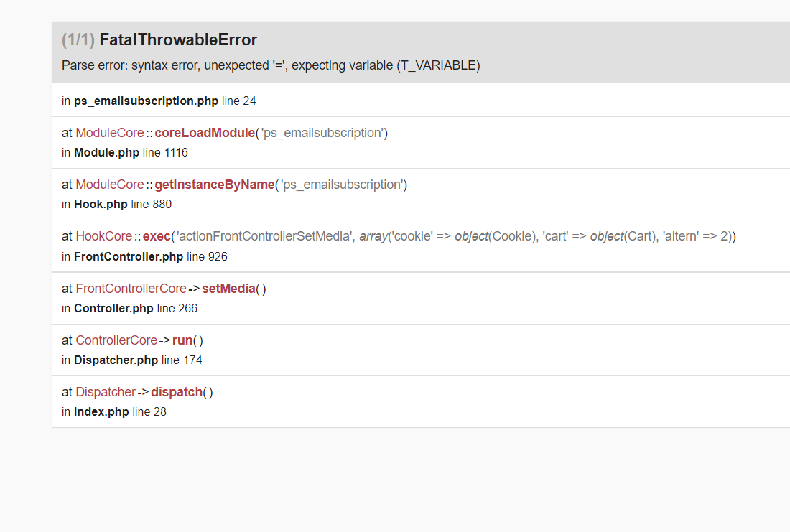Click the FatalThrowableError heading

(x=178, y=39)
